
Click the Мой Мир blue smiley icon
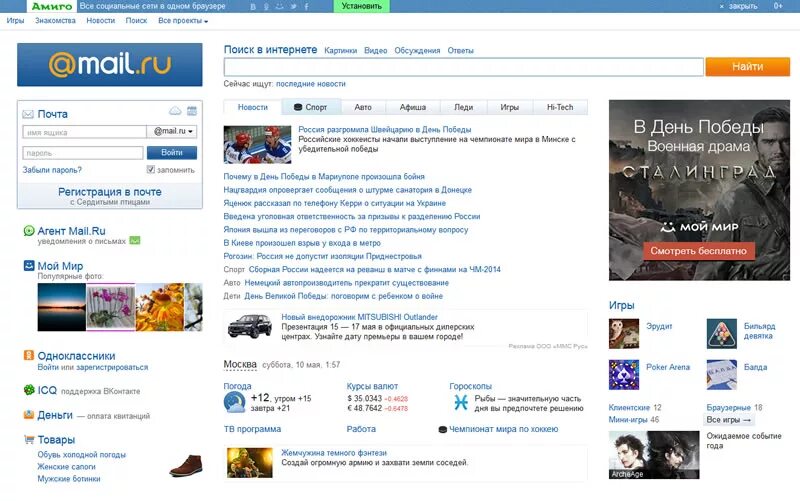pos(29,265)
